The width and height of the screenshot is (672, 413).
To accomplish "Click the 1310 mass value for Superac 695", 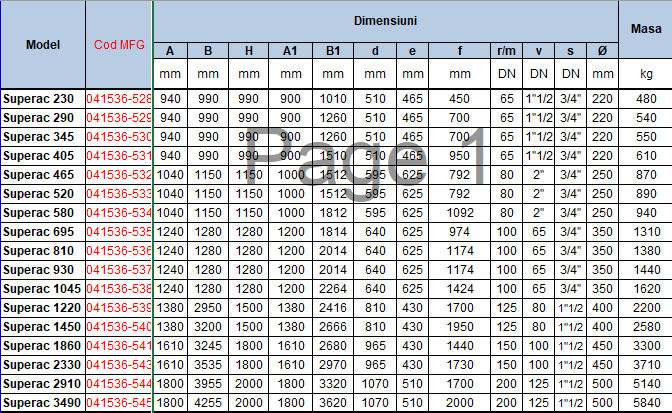I will coord(645,231).
